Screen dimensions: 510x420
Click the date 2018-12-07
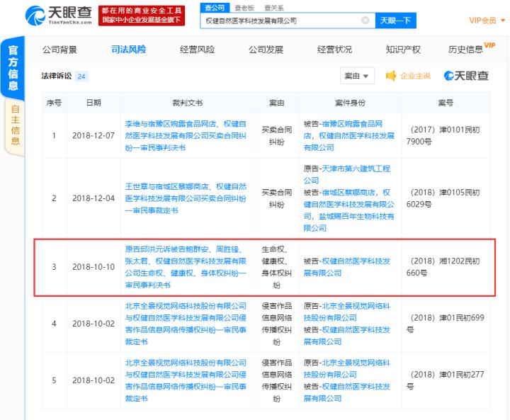click(93, 136)
